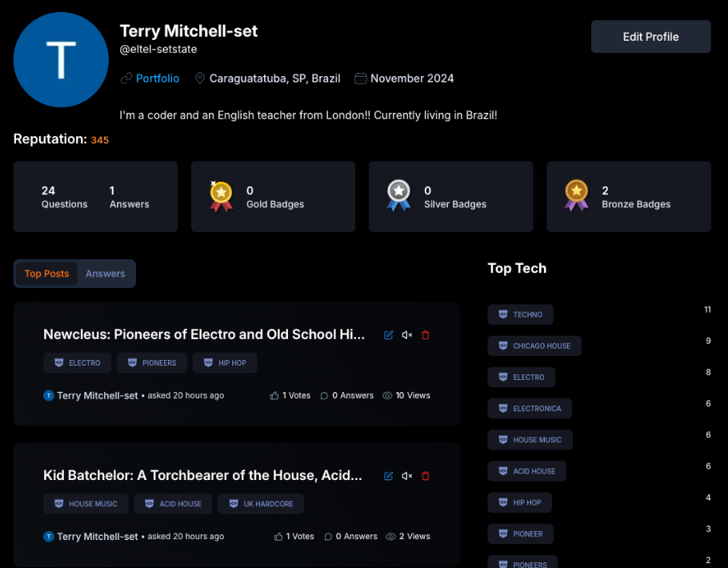Open the Portfolio link
The height and width of the screenshot is (568, 728).
point(158,78)
